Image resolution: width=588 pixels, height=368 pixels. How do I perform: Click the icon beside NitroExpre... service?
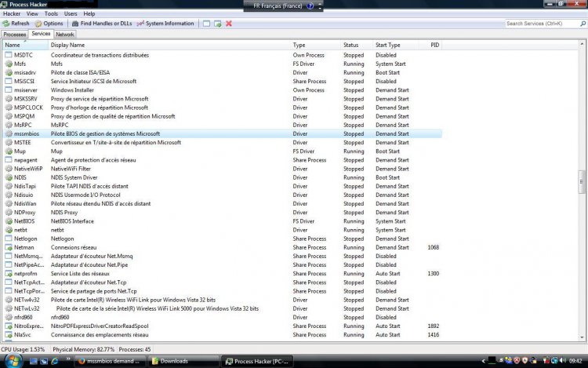9,326
